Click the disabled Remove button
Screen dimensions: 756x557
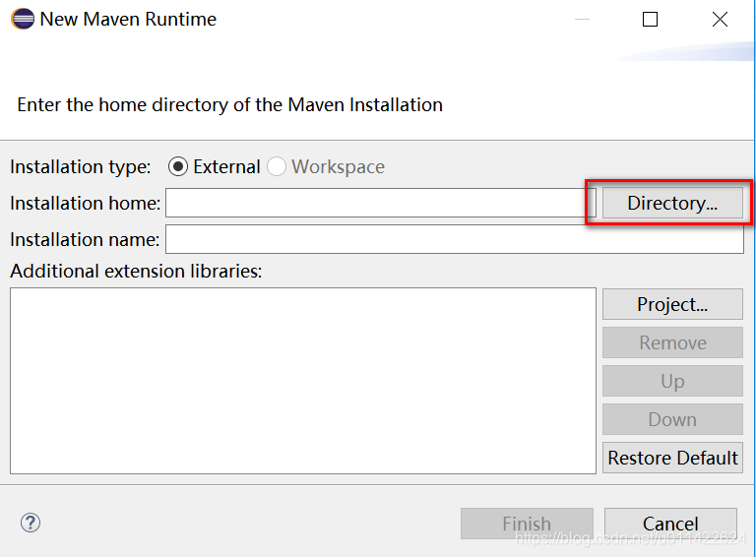click(672, 342)
